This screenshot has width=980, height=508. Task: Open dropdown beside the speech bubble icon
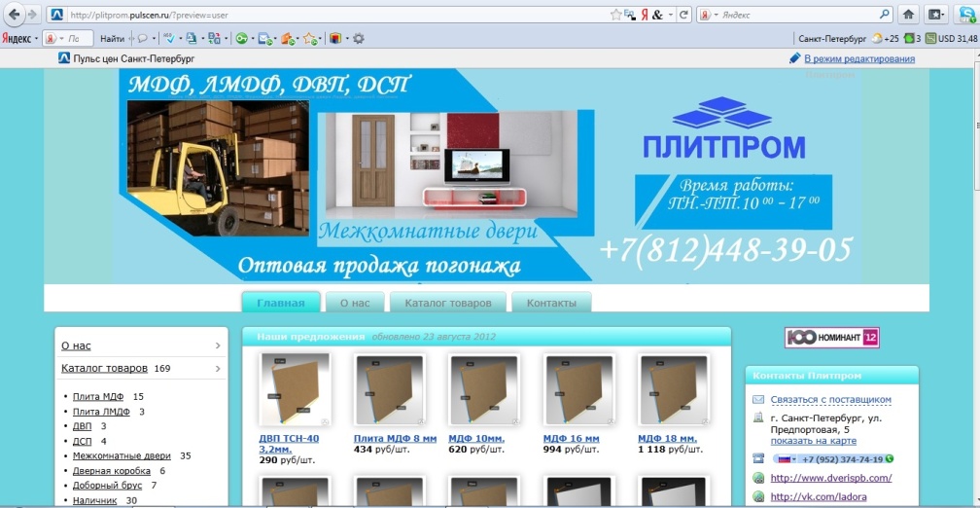[154, 39]
